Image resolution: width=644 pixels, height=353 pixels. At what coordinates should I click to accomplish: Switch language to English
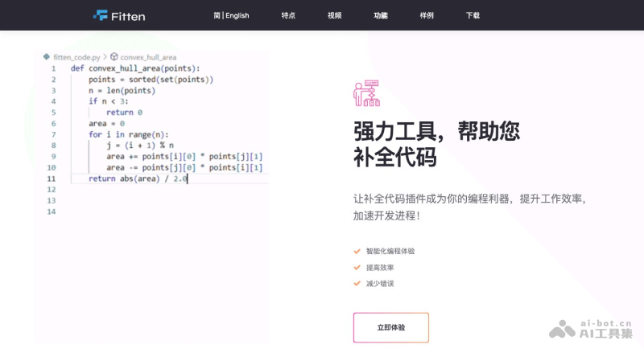(x=237, y=15)
